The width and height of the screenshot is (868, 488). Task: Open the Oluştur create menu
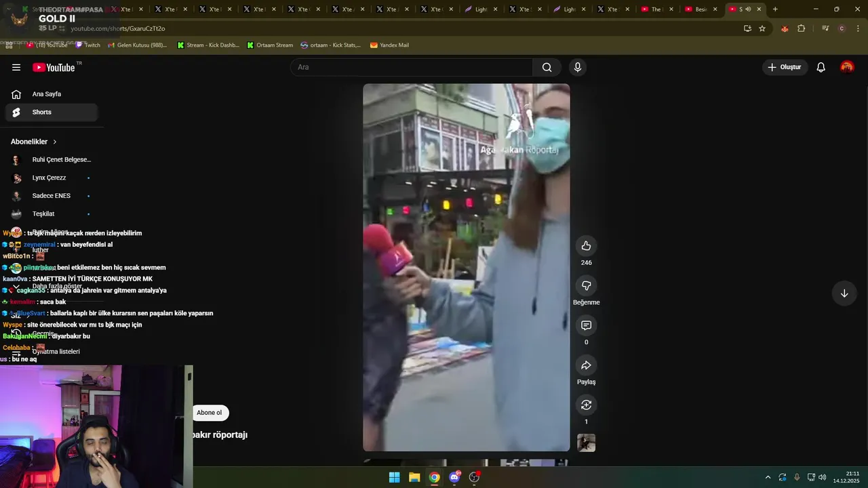[785, 67]
